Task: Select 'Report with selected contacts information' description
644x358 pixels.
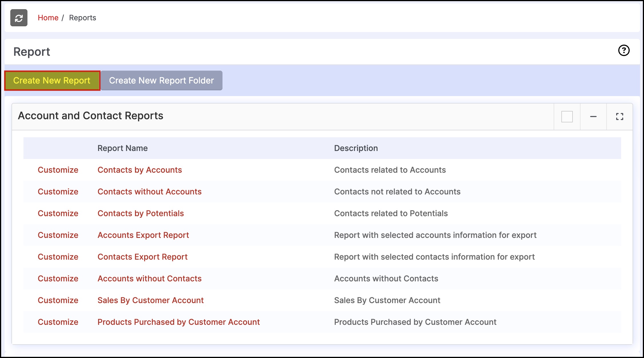Action: 434,257
